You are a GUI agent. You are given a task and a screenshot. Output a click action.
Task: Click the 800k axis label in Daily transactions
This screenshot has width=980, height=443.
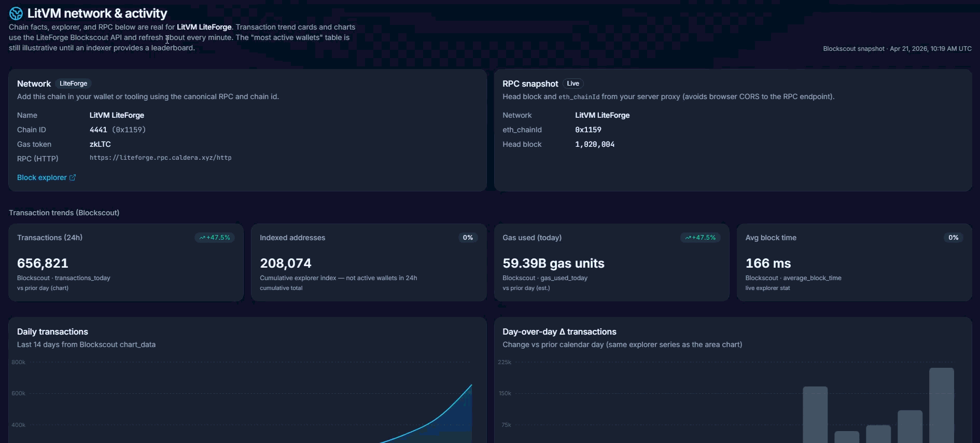point(18,362)
